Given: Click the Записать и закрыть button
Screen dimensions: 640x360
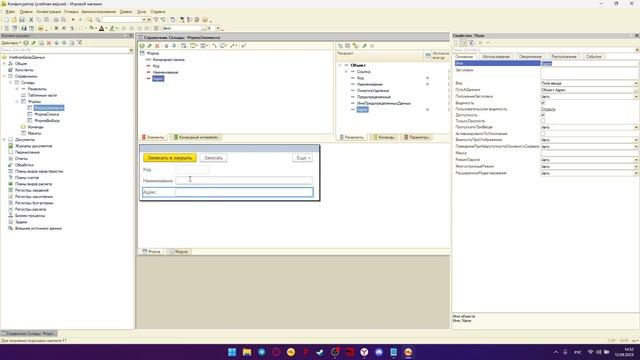Looking at the screenshot, I should click(x=170, y=158).
